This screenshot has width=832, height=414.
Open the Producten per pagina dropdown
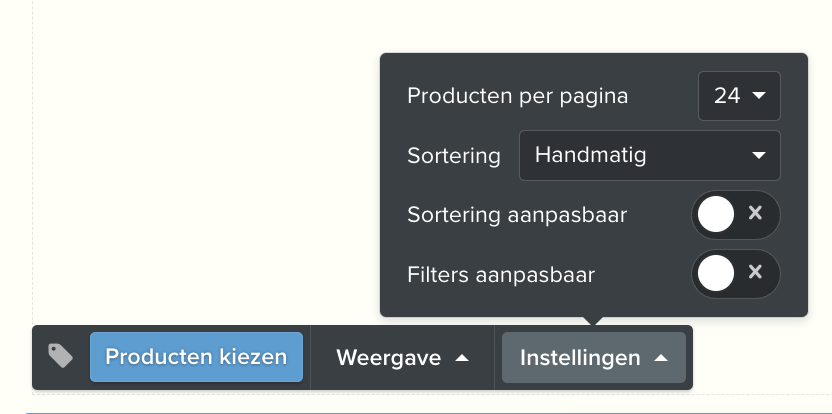point(739,96)
